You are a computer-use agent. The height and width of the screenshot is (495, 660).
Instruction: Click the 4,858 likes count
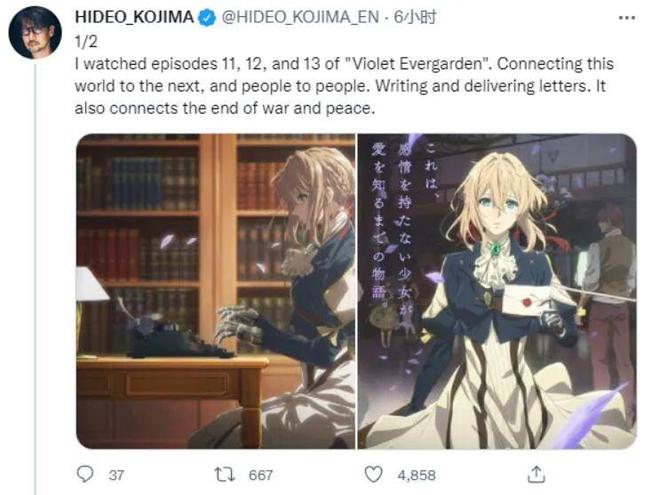click(416, 475)
